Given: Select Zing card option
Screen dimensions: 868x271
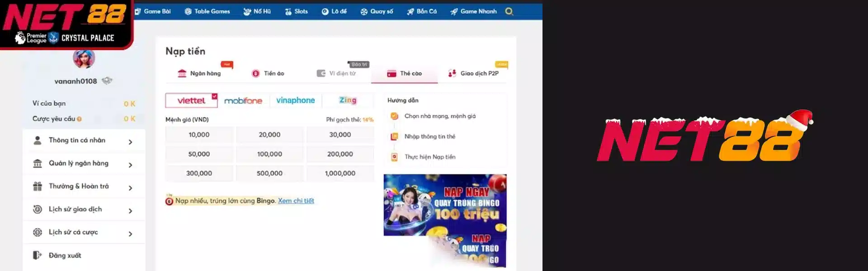Looking at the screenshot, I should 348,100.
